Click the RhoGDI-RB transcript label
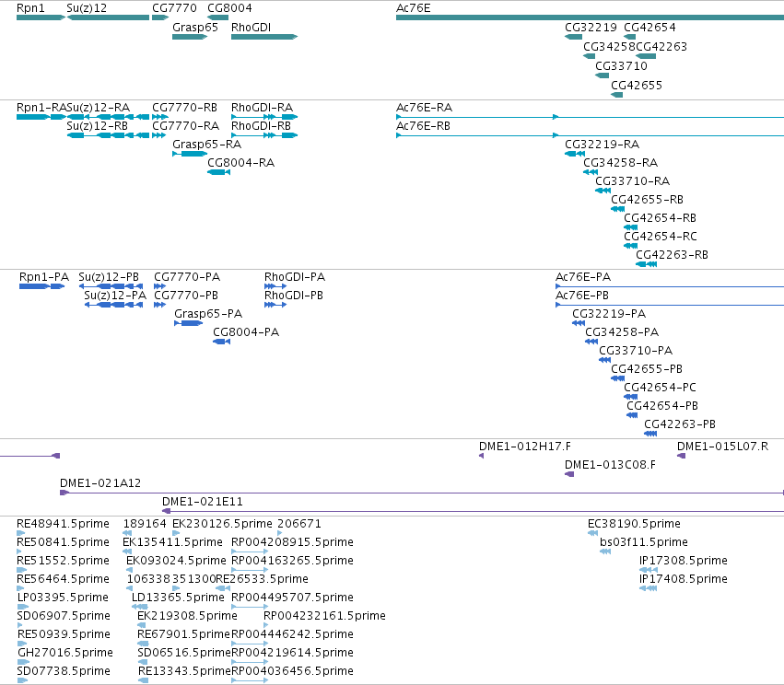Image resolution: width=784 pixels, height=685 pixels. 261,126
